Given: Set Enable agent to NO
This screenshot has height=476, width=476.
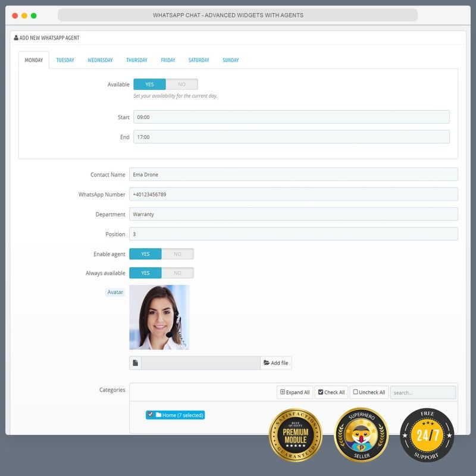Looking at the screenshot, I should 177,254.
